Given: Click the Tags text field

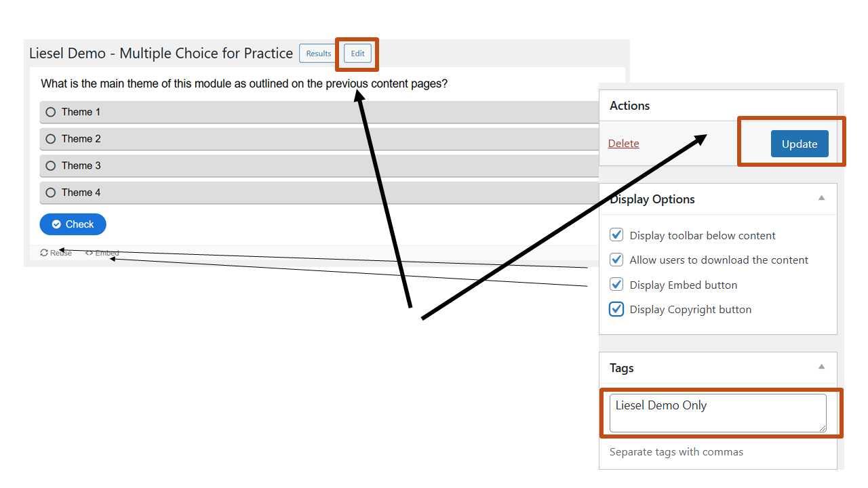Looking at the screenshot, I should click(x=718, y=413).
